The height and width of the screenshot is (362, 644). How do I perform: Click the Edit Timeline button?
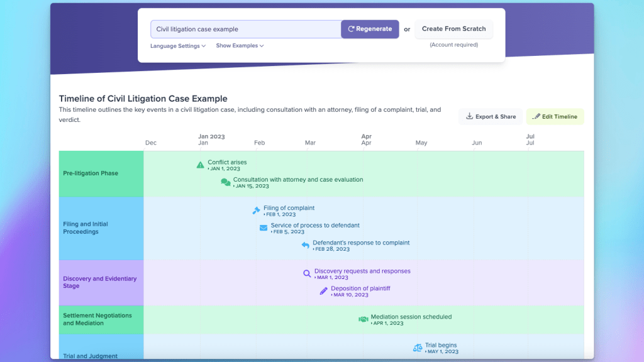(555, 116)
